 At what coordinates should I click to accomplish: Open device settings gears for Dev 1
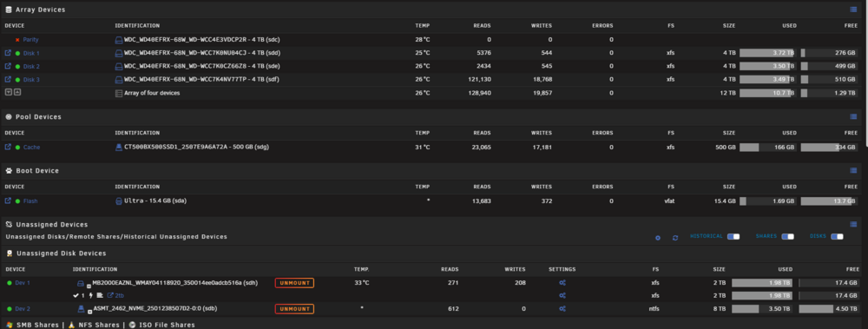562,283
